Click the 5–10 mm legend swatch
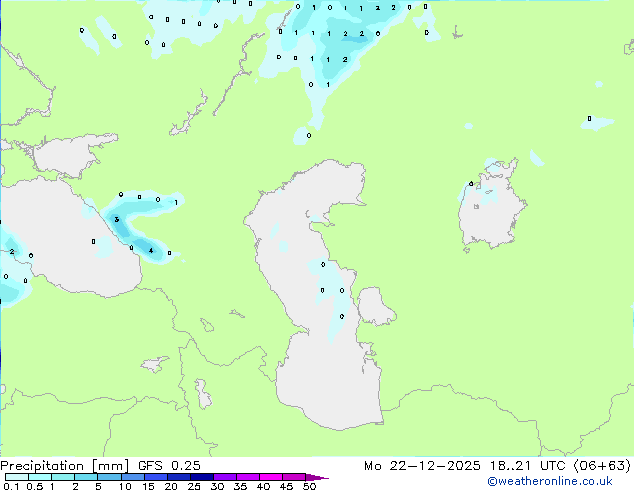Screen dimensions: 634x490 click(x=109, y=477)
